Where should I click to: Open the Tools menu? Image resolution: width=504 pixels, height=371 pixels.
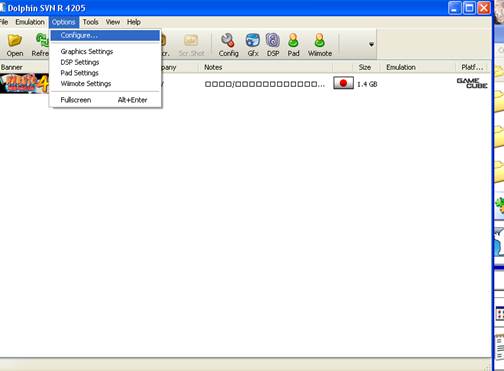pyautogui.click(x=90, y=22)
